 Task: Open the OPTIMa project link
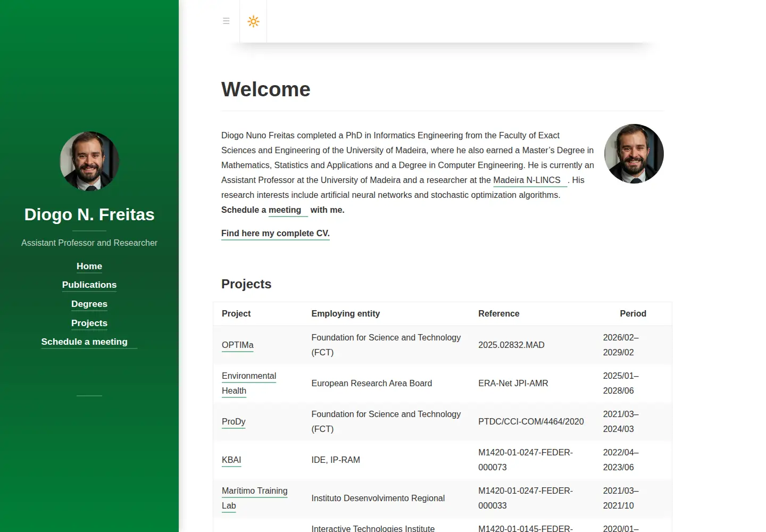(x=238, y=345)
